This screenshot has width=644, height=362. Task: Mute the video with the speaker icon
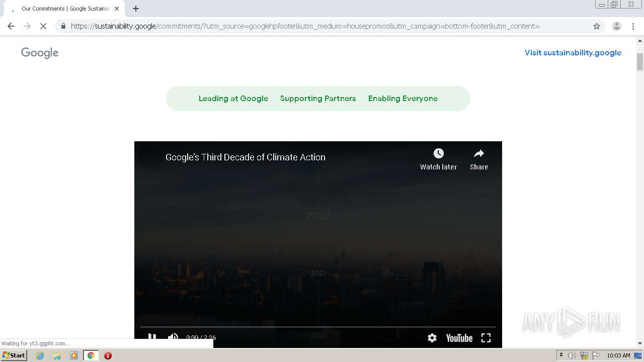[173, 337]
